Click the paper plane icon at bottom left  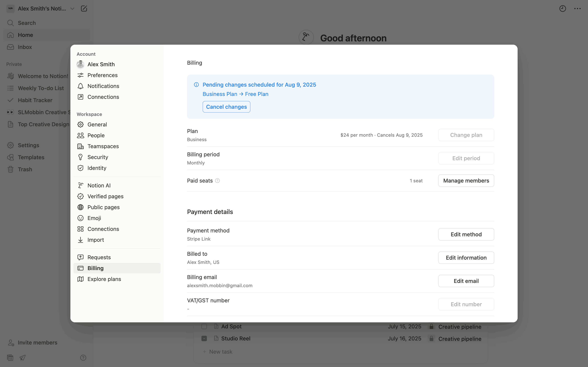23,357
